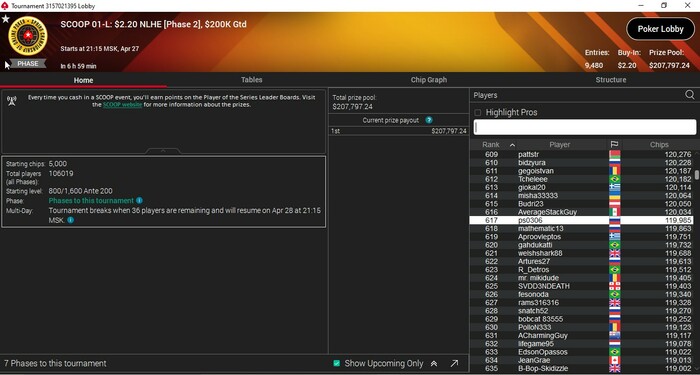Select player lifegame95 row
The width and height of the screenshot is (700, 375).
click(x=581, y=344)
